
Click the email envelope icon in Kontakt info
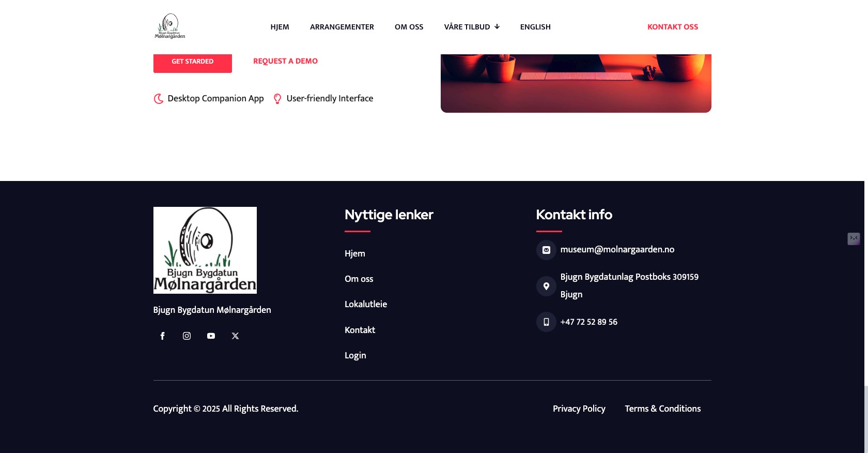click(546, 250)
